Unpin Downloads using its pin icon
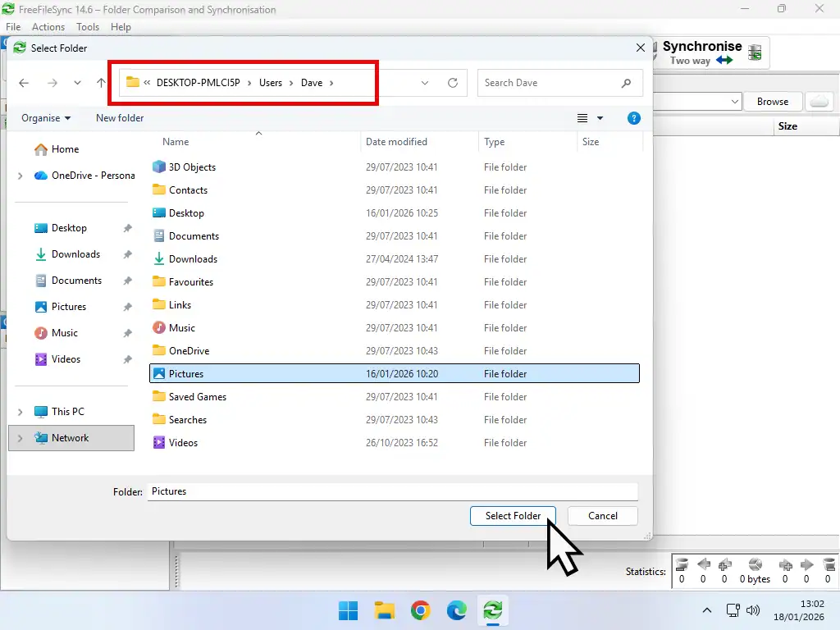 click(127, 254)
